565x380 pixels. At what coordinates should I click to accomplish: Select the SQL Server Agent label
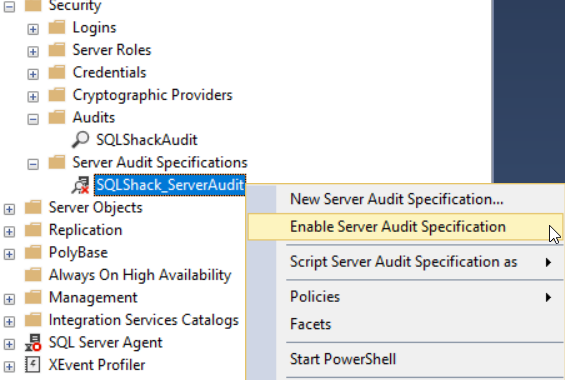point(106,343)
